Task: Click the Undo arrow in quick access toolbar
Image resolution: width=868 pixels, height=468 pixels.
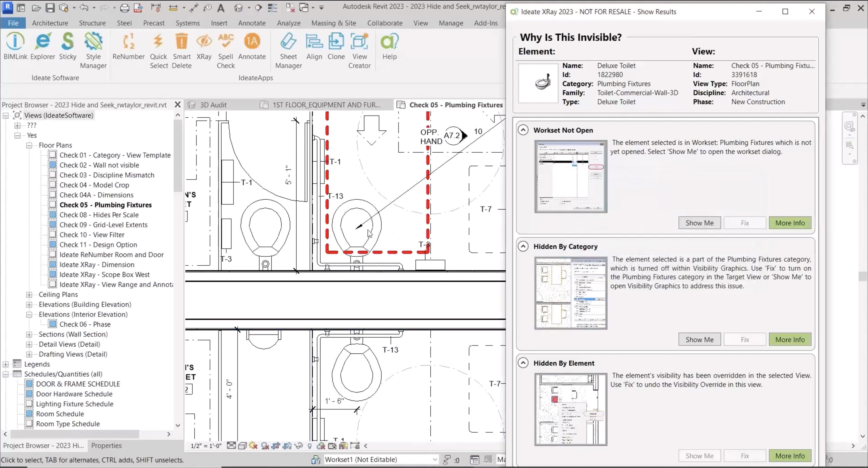Action: coord(84,8)
